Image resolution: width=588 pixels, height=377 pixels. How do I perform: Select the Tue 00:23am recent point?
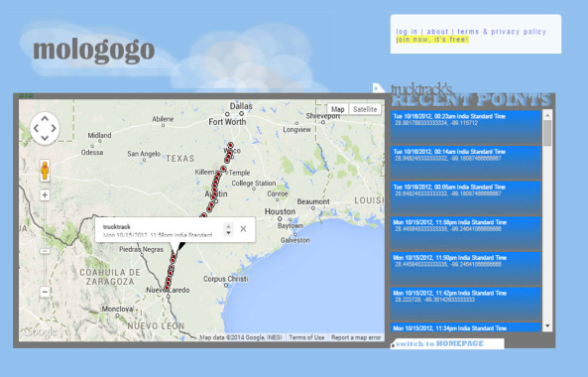pyautogui.click(x=465, y=127)
